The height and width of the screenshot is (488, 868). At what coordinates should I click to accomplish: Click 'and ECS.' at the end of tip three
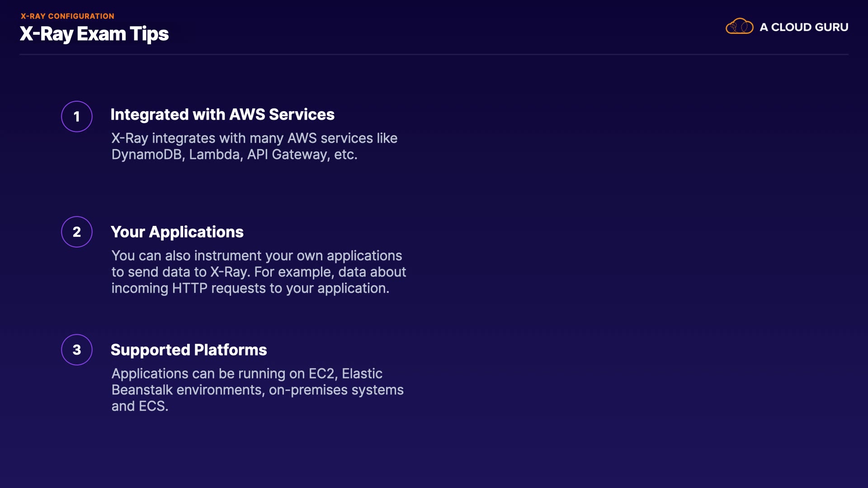[x=140, y=406]
